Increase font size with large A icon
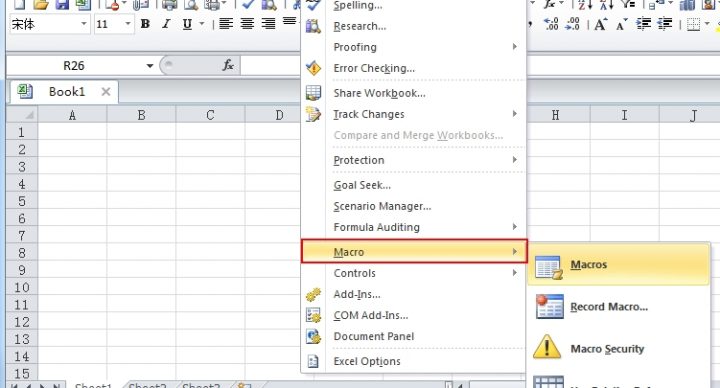The width and height of the screenshot is (720, 388). [601, 24]
